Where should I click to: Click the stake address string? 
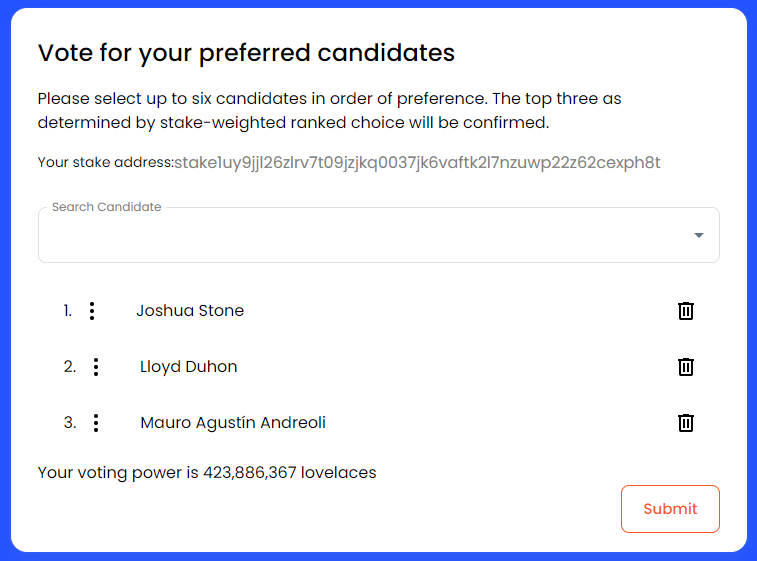pyautogui.click(x=417, y=162)
